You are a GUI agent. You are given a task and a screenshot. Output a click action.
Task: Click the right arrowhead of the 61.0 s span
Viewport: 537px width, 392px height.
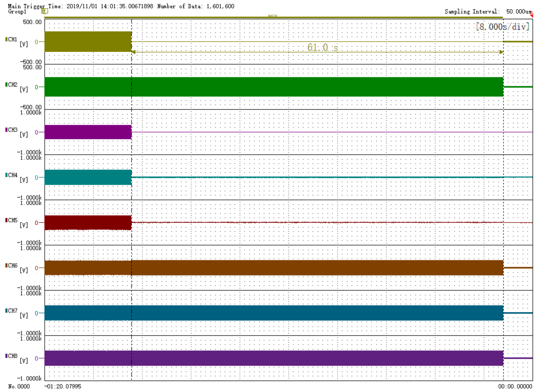[x=501, y=52]
